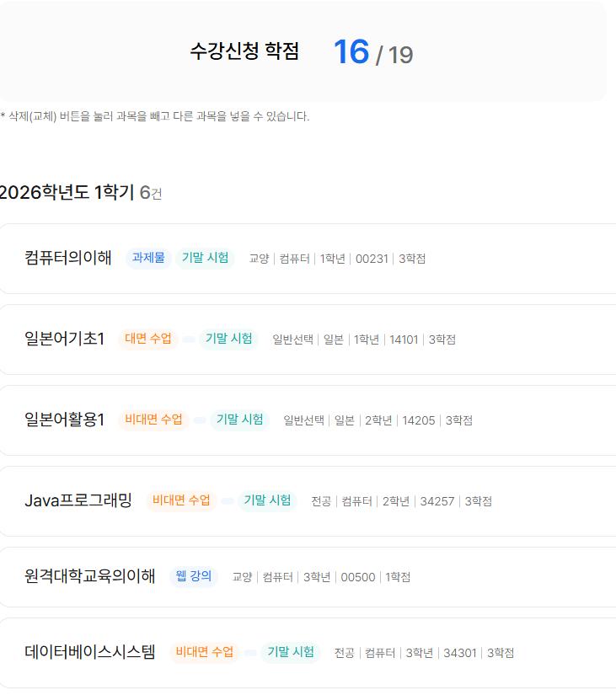Viewport: 616px width, 695px height.
Task: Click the 기말 시험 badge on 일본어기초1
Action: pyautogui.click(x=227, y=340)
